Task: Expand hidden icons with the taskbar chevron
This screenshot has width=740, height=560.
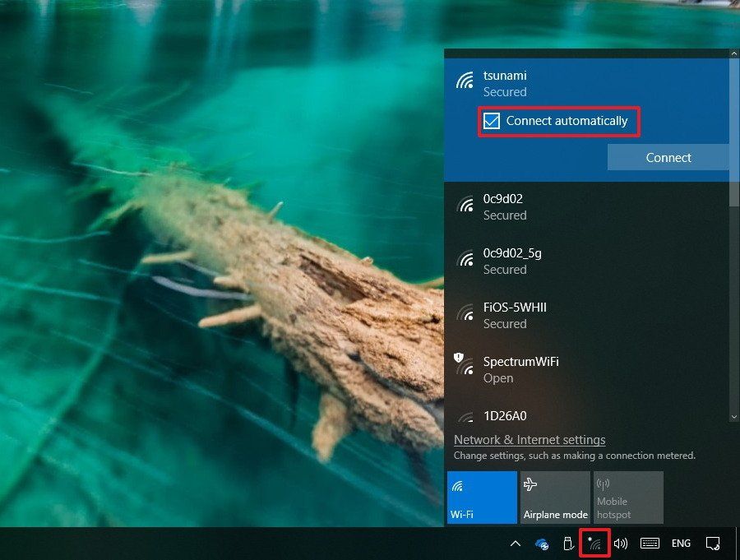Action: click(x=516, y=543)
